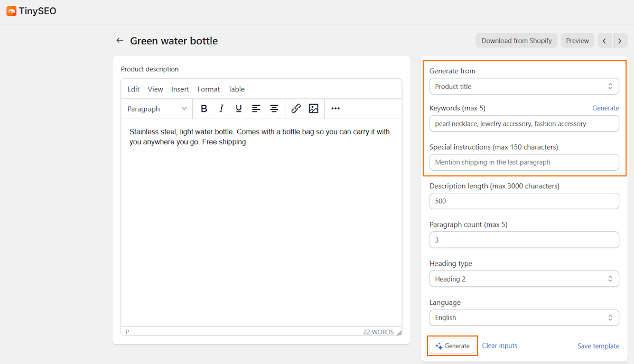Click the P element path indicator

coord(127,332)
